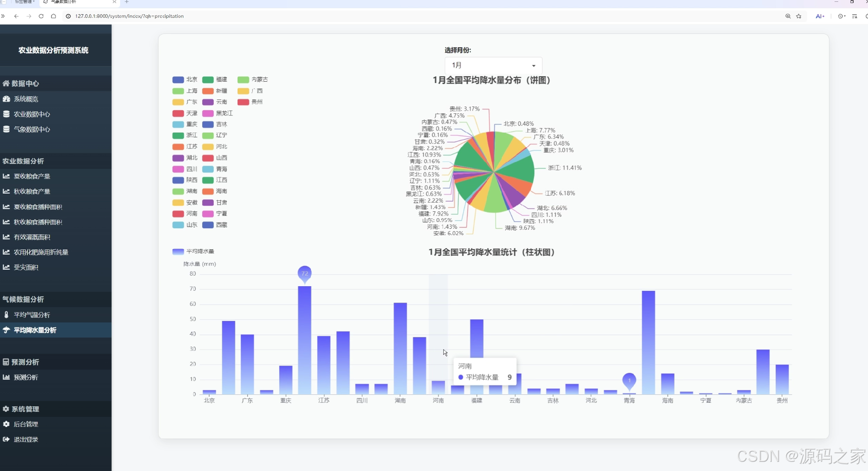
Task: Click gear icon beside 后台管理
Action: click(x=6, y=424)
